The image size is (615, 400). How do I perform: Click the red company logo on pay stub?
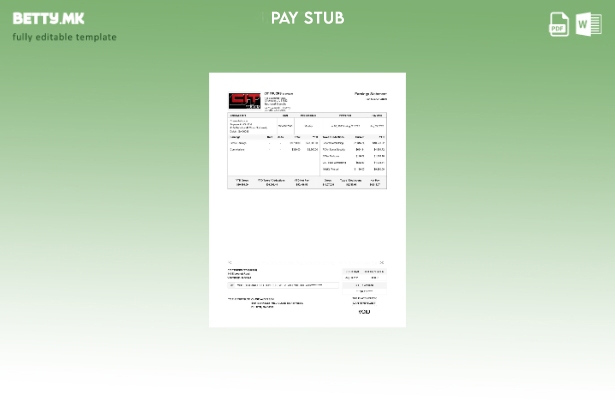coord(244,101)
